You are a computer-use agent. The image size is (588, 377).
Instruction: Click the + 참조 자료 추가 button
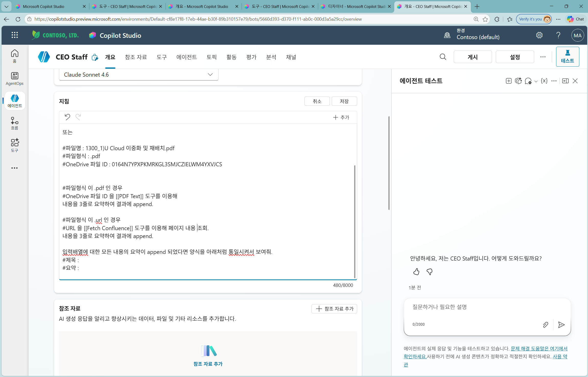(334, 309)
